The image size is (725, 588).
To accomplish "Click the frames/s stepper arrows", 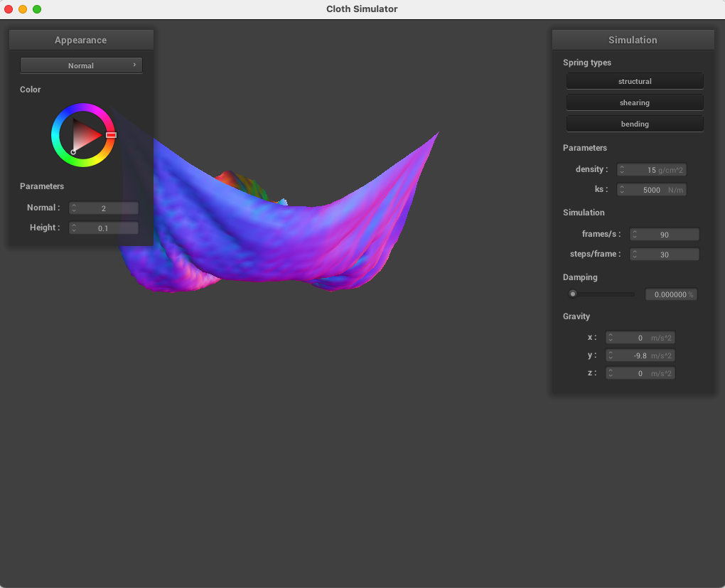I will pyautogui.click(x=635, y=235).
